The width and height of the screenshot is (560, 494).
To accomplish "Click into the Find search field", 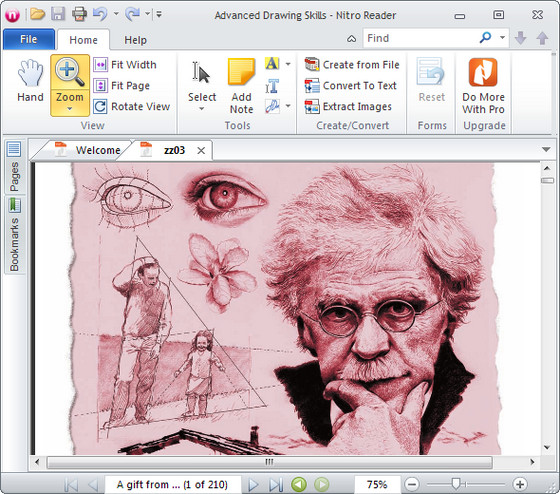I will point(420,38).
